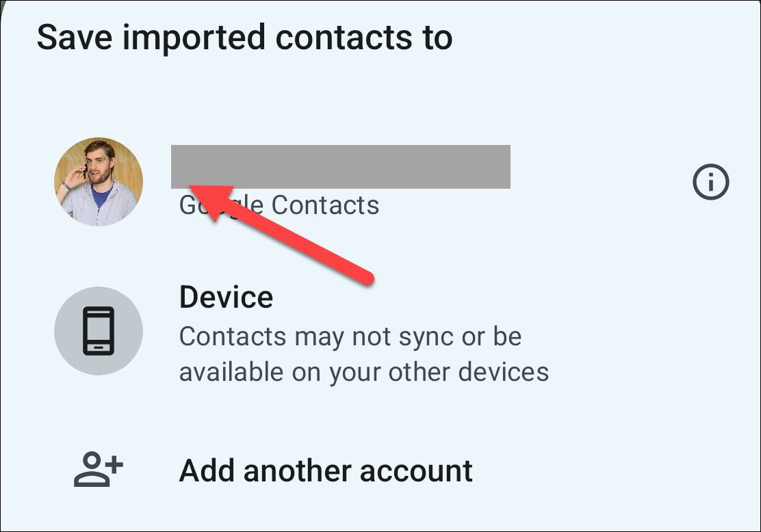This screenshot has height=532, width=761.
Task: Click the add-person icon
Action: tap(98, 471)
